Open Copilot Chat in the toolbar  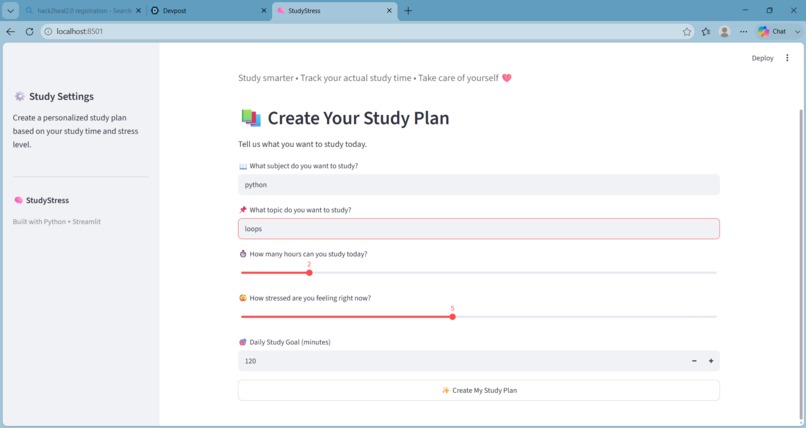click(x=772, y=31)
